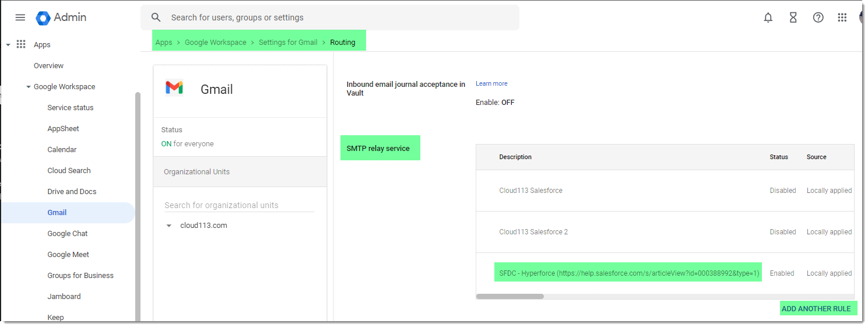Select the Cloud113 Salesforce rule row

pyautogui.click(x=665, y=191)
